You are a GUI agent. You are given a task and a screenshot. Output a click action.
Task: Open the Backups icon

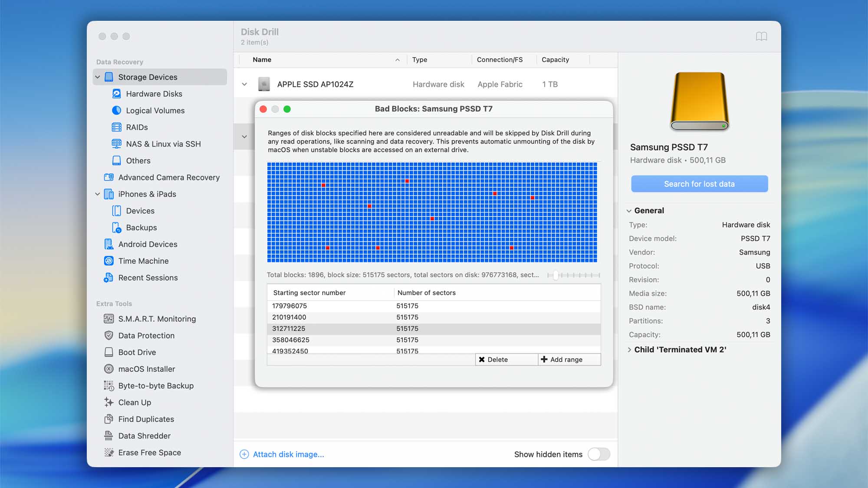[116, 227]
